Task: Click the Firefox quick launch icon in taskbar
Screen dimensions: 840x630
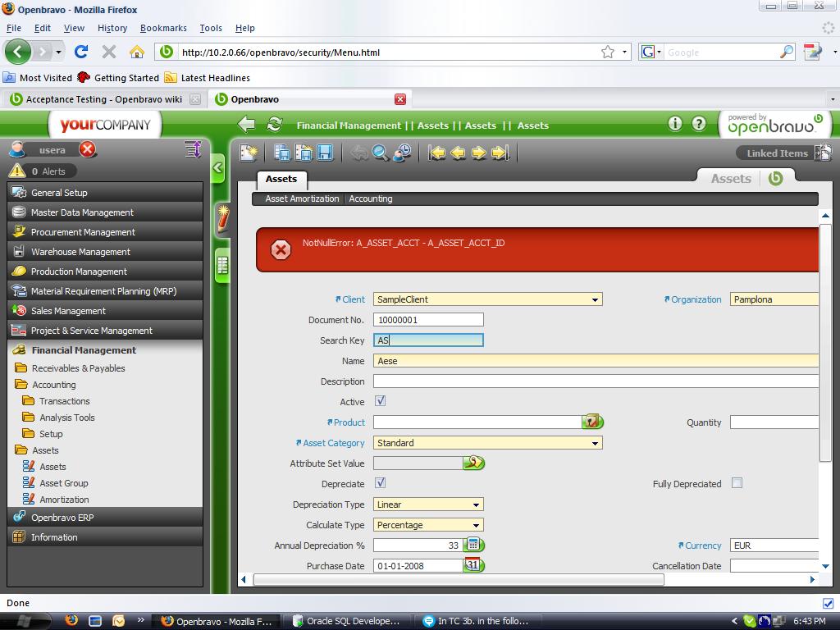Action: click(x=71, y=620)
